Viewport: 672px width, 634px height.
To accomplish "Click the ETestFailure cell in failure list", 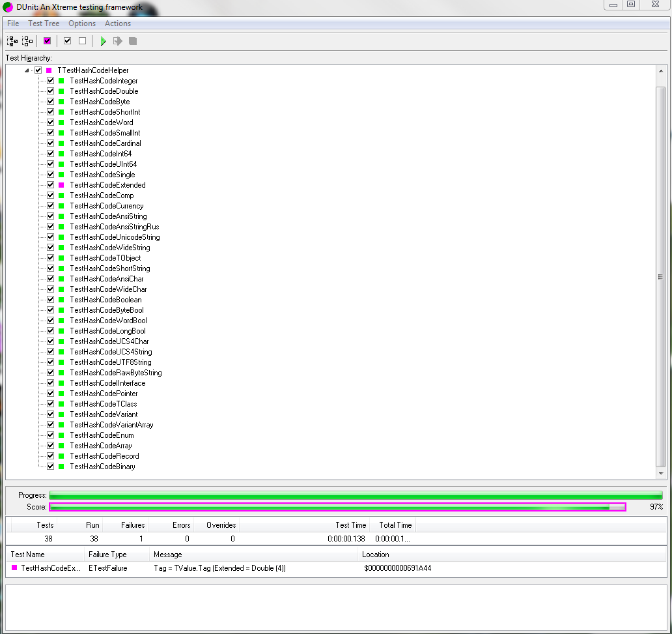I will click(x=108, y=568).
